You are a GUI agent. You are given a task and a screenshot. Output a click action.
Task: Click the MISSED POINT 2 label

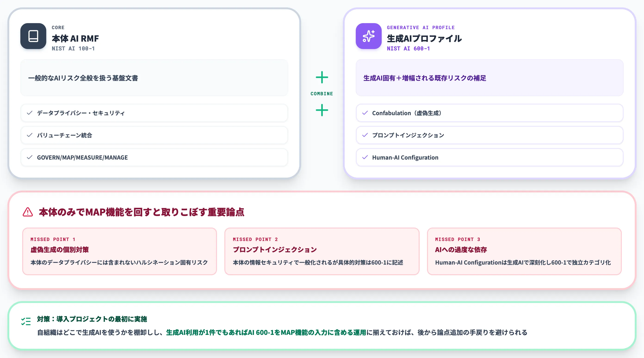[x=255, y=239]
